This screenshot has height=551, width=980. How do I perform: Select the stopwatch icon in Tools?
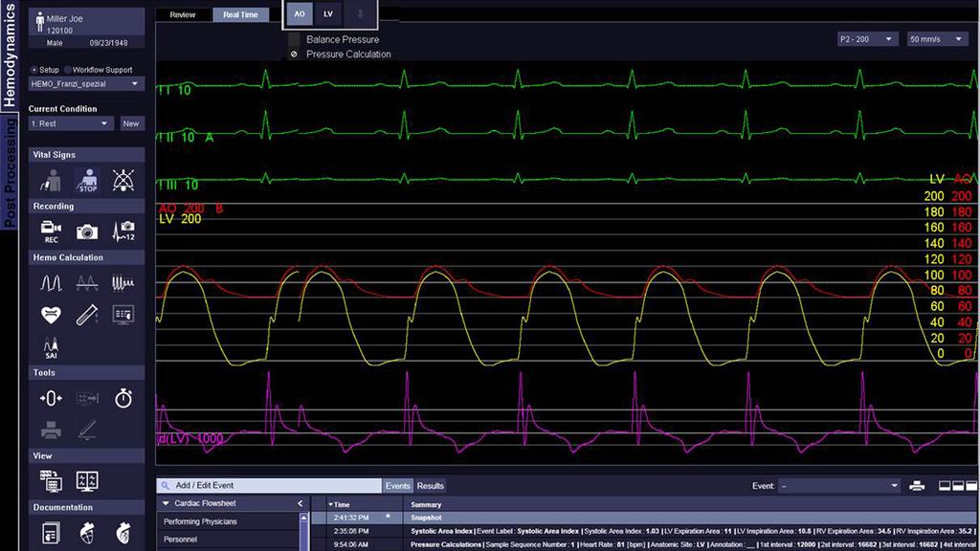122,399
